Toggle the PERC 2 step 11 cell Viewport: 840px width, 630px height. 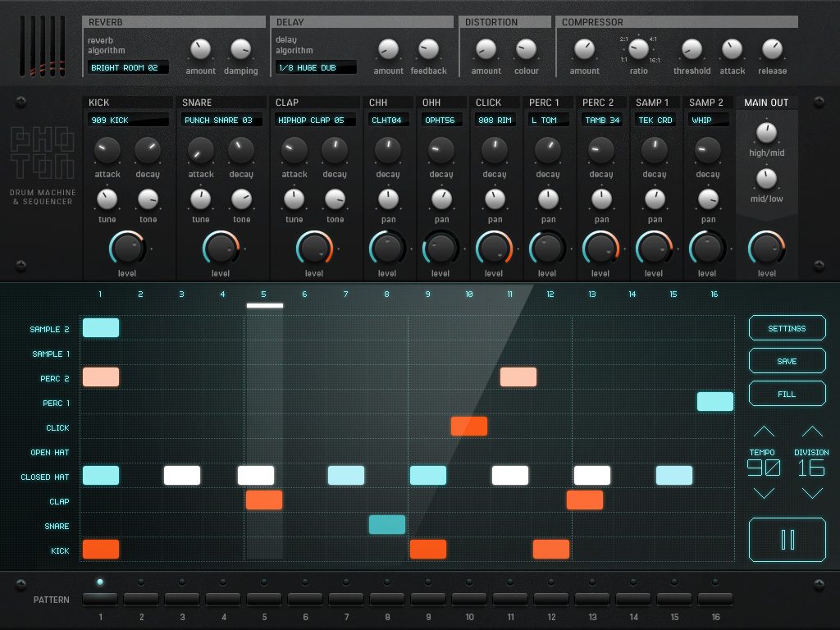[x=518, y=377]
